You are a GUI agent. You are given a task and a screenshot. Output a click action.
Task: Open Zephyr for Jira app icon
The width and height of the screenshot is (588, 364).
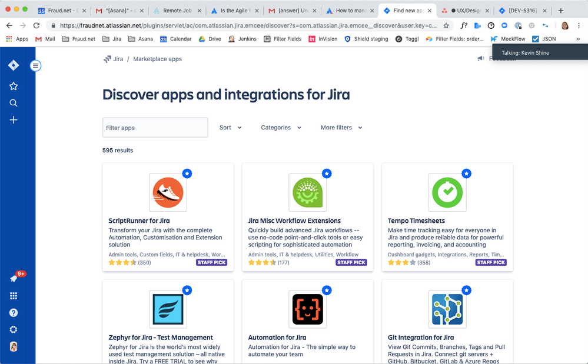click(168, 309)
